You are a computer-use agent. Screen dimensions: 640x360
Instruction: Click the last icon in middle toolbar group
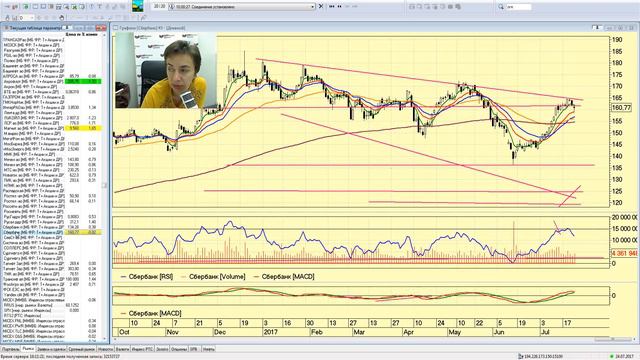tap(458, 7)
